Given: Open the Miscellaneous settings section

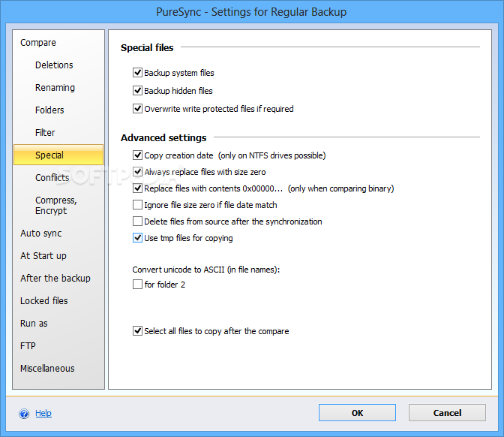Looking at the screenshot, I should click(x=47, y=369).
